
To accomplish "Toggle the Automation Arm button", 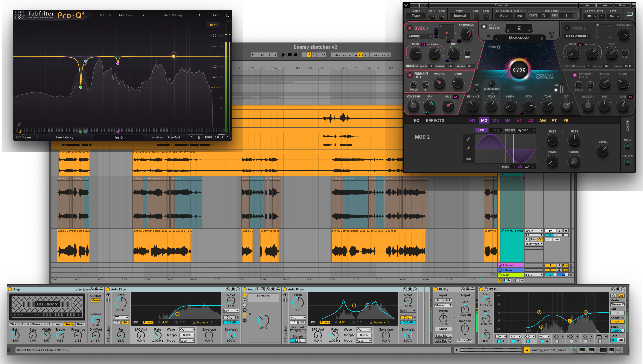I will (x=309, y=55).
